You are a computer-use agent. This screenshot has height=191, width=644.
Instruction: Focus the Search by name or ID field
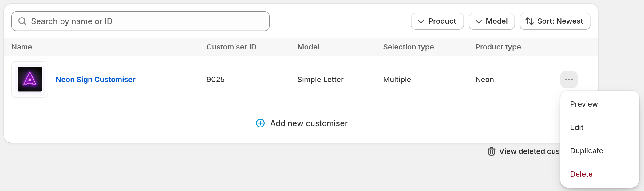coord(140,21)
